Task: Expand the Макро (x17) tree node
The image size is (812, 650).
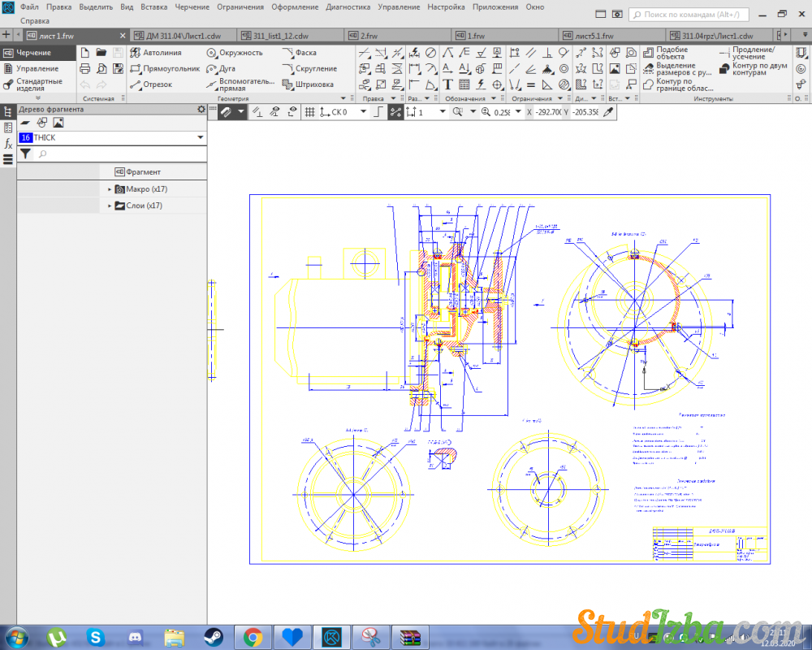Action: coord(110,189)
